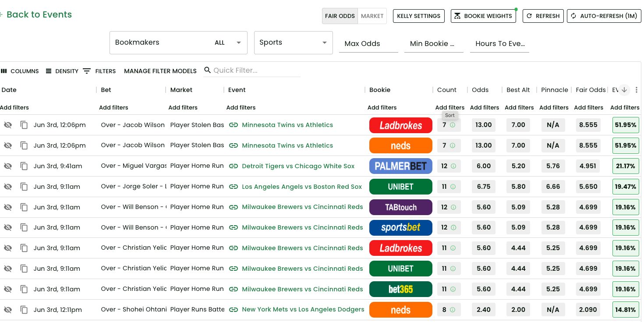Hide the Miguel Vargas row
Image resolution: width=644 pixels, height=322 pixels.
[x=7, y=166]
